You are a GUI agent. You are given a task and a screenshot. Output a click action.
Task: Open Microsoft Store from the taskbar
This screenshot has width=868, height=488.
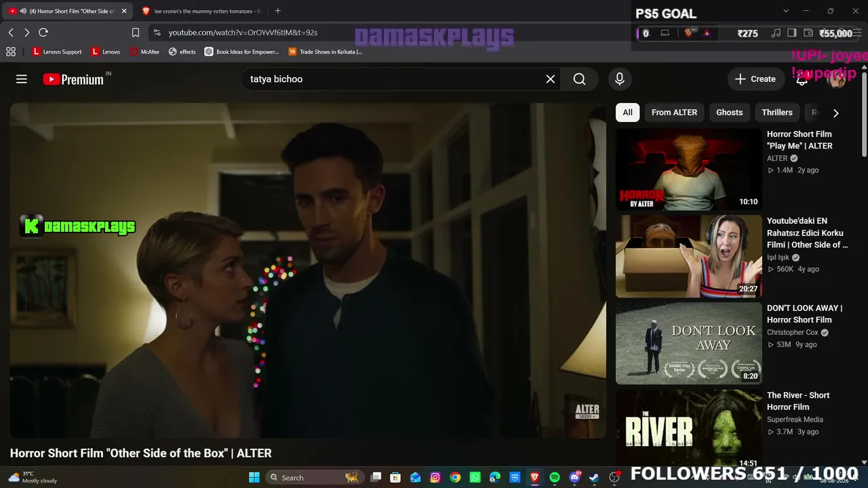click(x=395, y=478)
